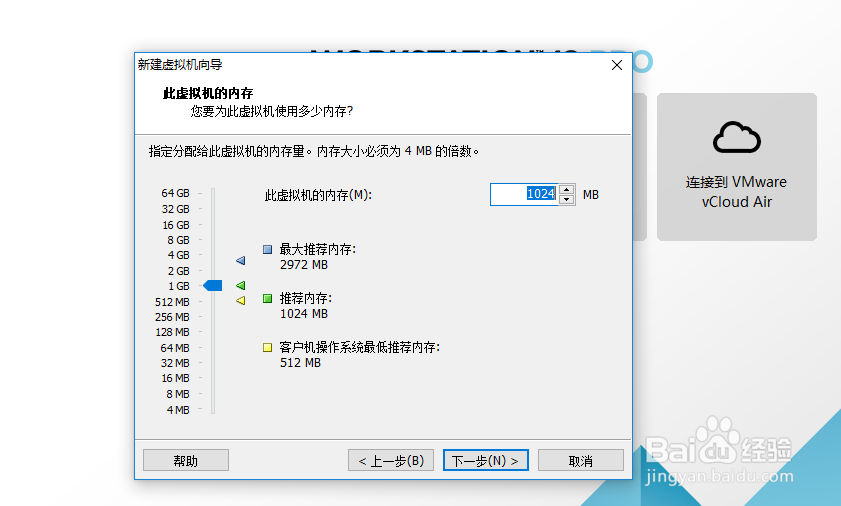The height and width of the screenshot is (506, 841).
Task: Click the yellow legend square for 客户机操作系统最低推荐内存
Action: [x=267, y=347]
